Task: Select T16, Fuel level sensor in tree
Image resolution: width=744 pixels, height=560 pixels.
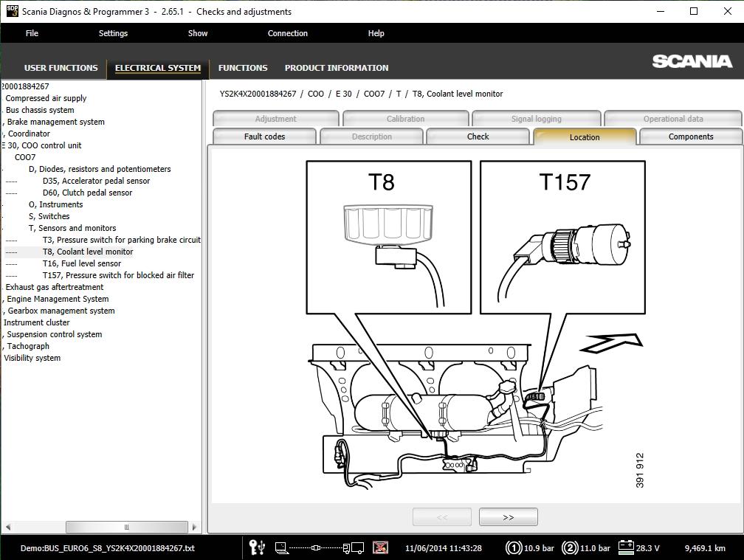Action: point(82,263)
